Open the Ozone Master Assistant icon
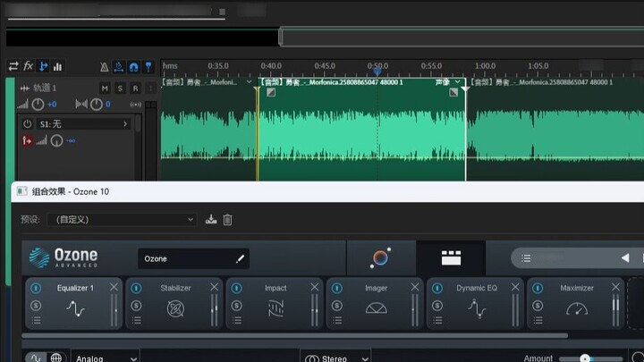The height and width of the screenshot is (362, 644). coord(380,258)
